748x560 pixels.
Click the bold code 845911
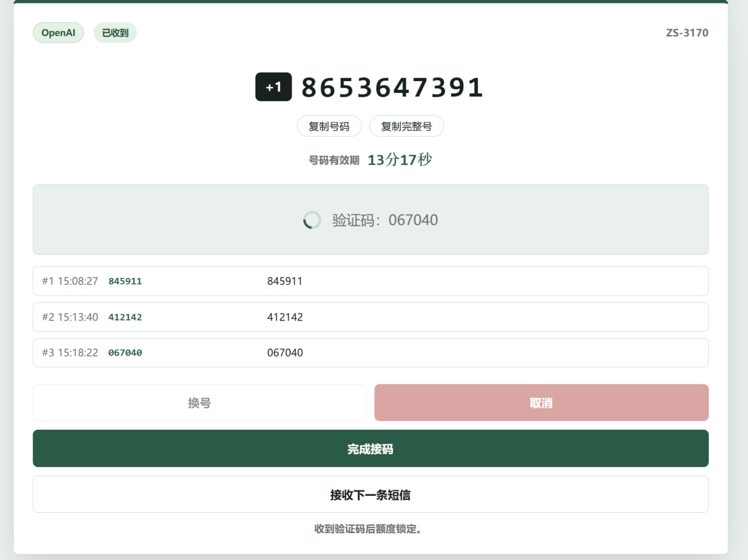pyautogui.click(x=125, y=281)
